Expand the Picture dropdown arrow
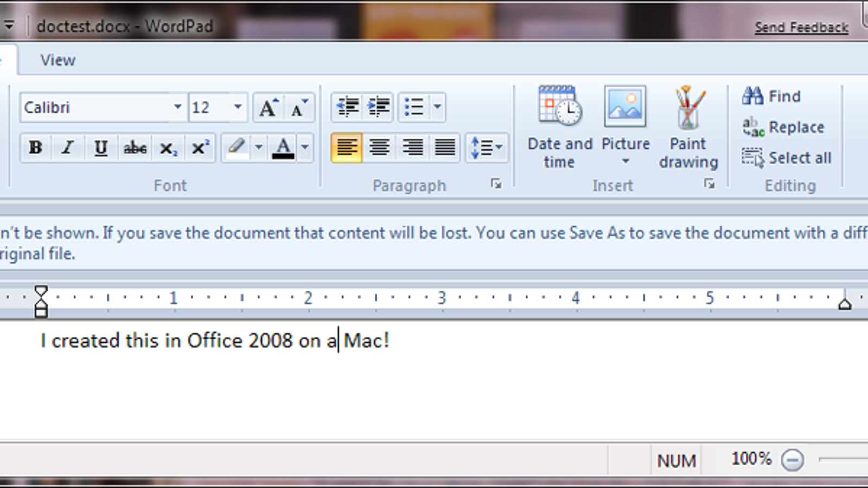868x488 pixels. coord(626,161)
